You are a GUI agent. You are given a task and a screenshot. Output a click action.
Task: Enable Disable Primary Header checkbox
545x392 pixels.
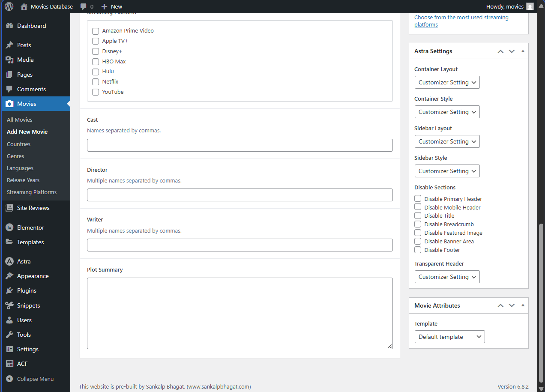point(418,198)
